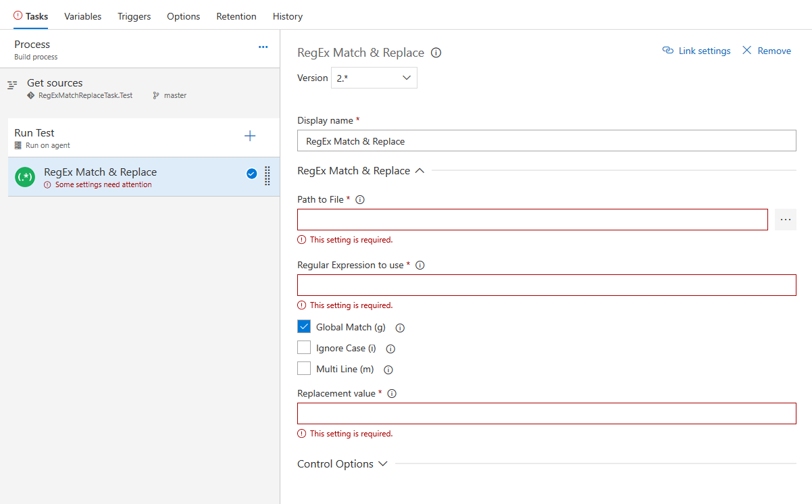The height and width of the screenshot is (504, 812).
Task: Open the Process more options ellipsis
Action: 263,47
